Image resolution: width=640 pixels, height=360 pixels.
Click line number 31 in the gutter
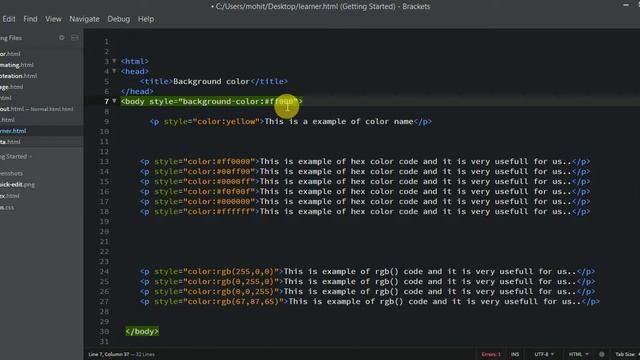coord(104,341)
